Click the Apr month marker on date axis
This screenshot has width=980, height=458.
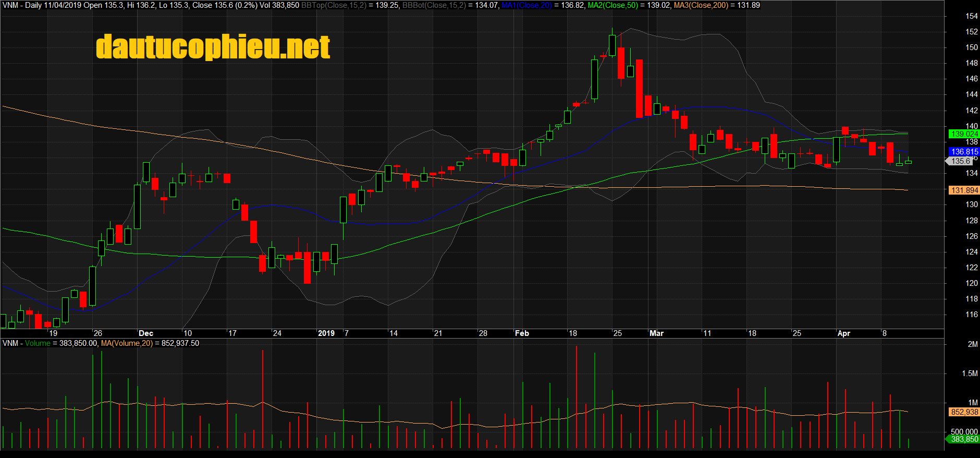click(x=844, y=333)
